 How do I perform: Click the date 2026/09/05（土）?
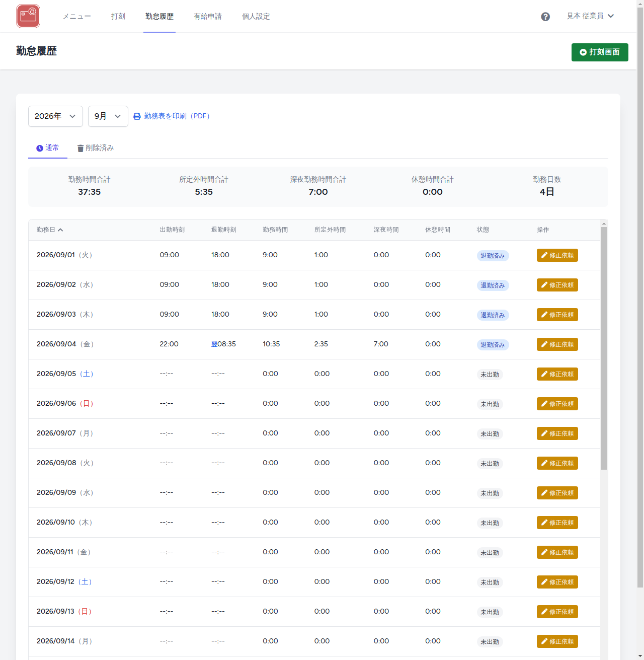pos(66,374)
